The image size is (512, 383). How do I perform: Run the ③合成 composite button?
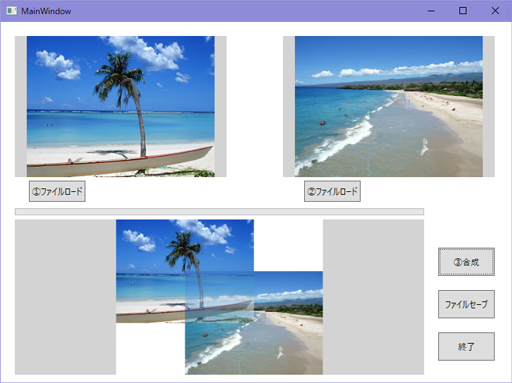[x=466, y=262]
